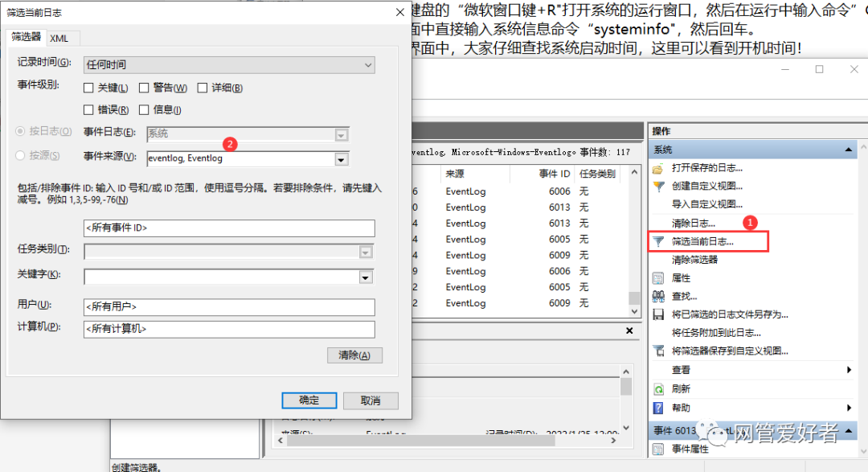Image resolution: width=868 pixels, height=472 pixels.
Task: Check the 警告(W) event level
Action: (145, 88)
